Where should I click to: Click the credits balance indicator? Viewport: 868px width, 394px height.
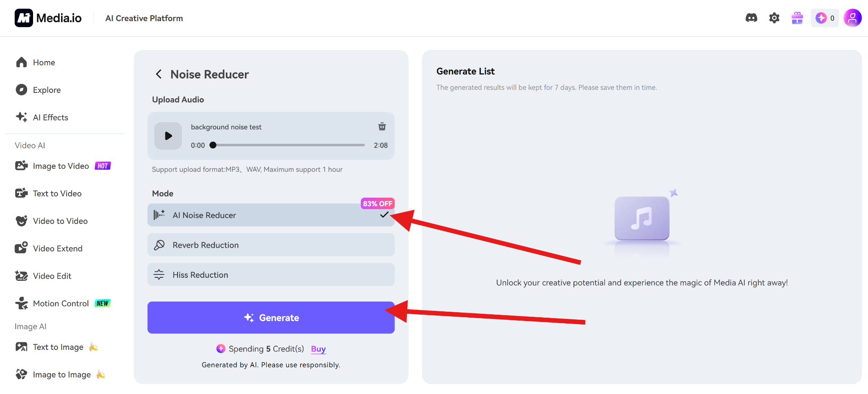tap(824, 18)
